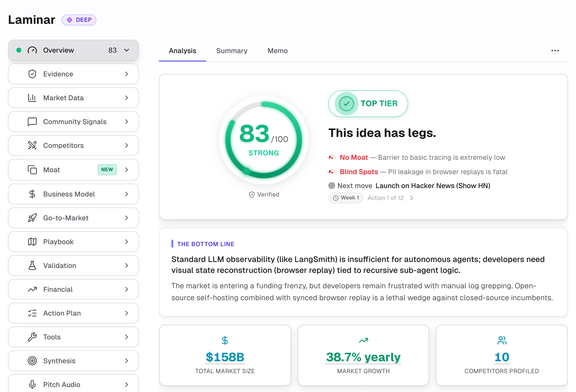Click the Laminar title
Viewport: 576px width, 392px height.
32,20
